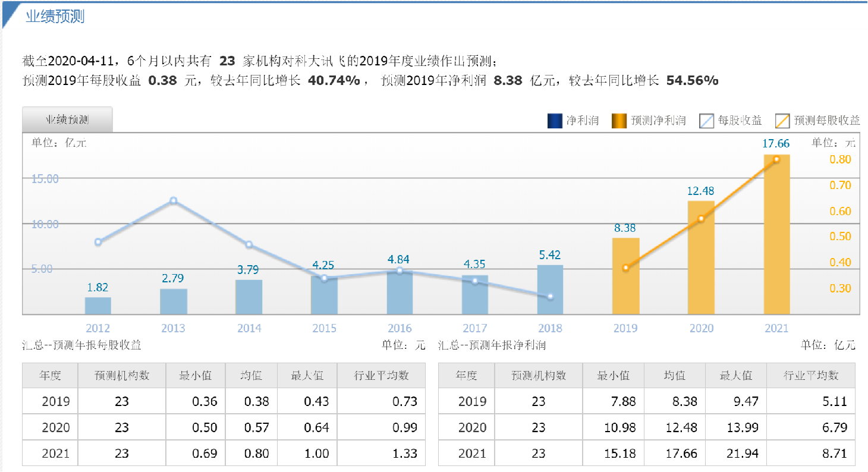Image resolution: width=868 pixels, height=472 pixels.
Task: Click the 业绩预测 section heading
Action: click(55, 17)
